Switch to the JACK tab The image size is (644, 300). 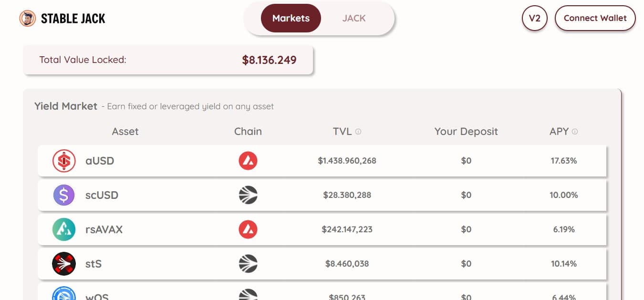pyautogui.click(x=354, y=19)
